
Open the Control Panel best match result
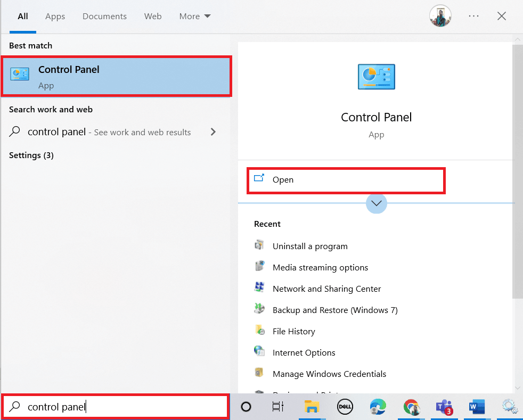[116, 77]
